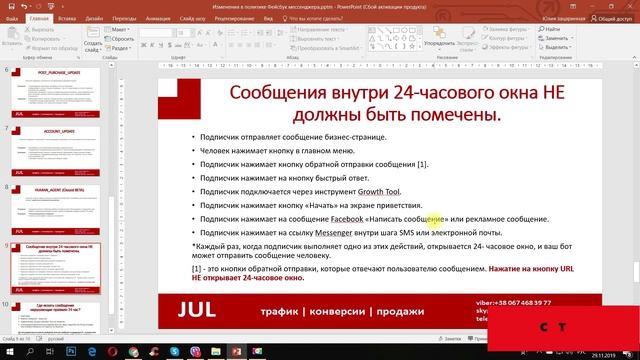Click the Общий доступ share button
640x360 pixels.
coord(611,18)
